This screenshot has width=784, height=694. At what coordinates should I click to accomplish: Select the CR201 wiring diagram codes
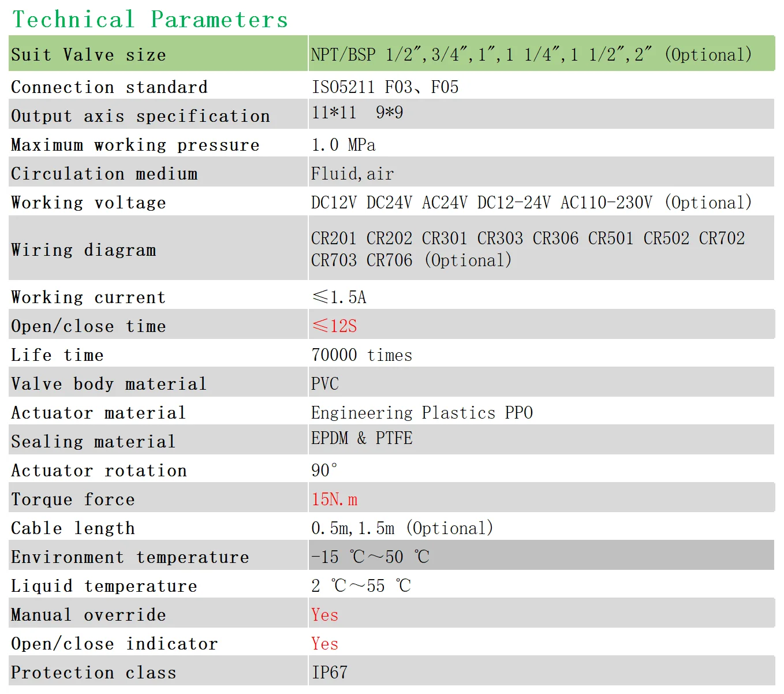click(x=528, y=249)
